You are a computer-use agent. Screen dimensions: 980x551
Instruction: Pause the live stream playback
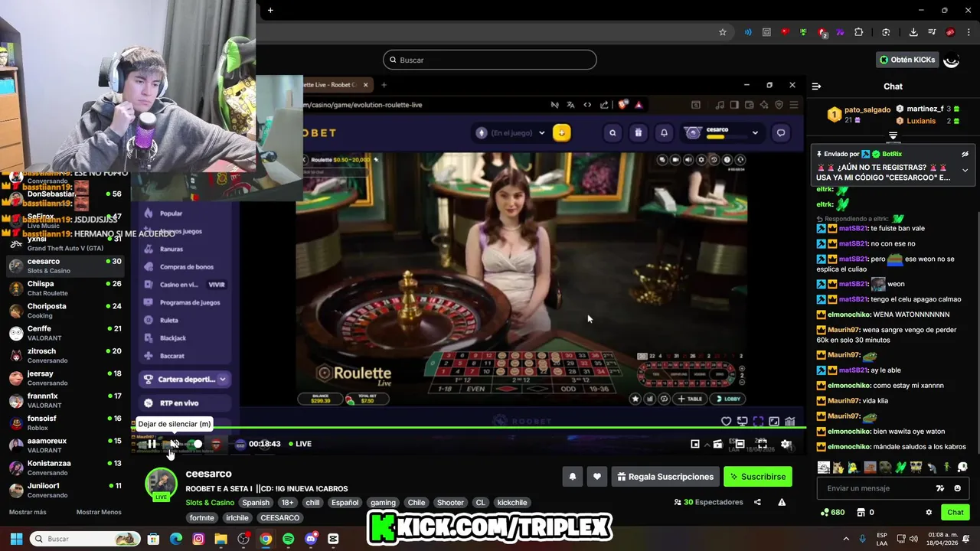(152, 444)
